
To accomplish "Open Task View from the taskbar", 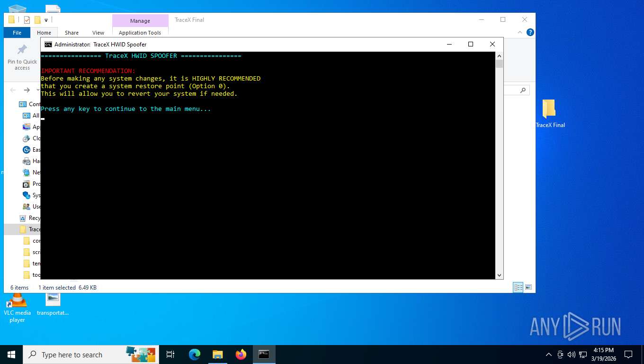I will coord(170,355).
